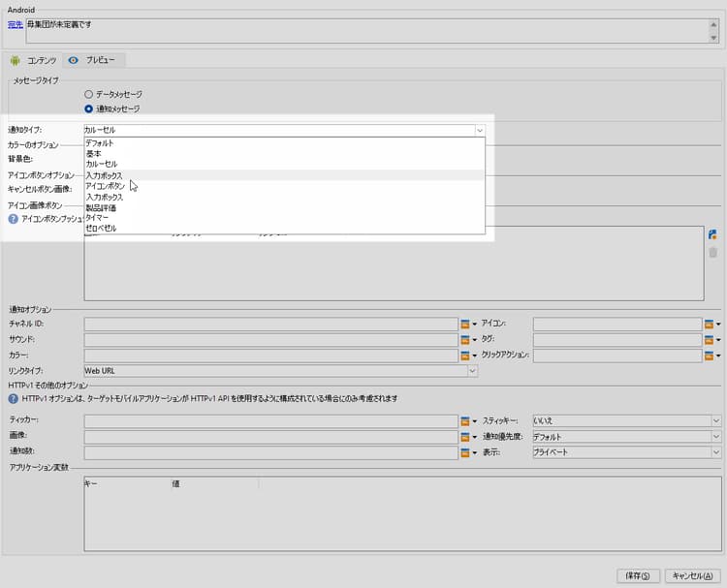The image size is (727, 588).
Task: Switch to the プレビュー tab
Action: pos(93,60)
